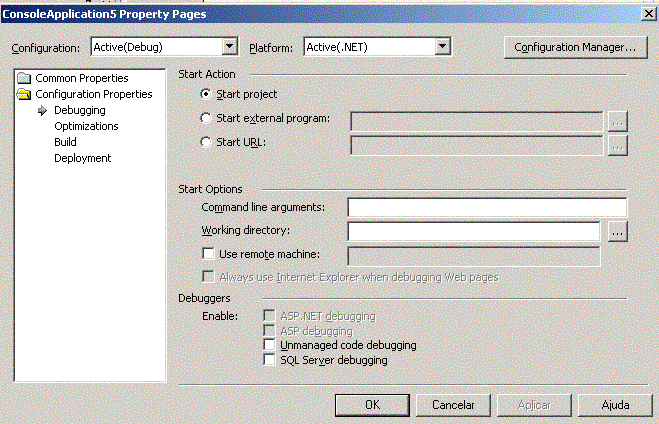Select the Start project radio button
The image size is (659, 424).
pyautogui.click(x=206, y=94)
